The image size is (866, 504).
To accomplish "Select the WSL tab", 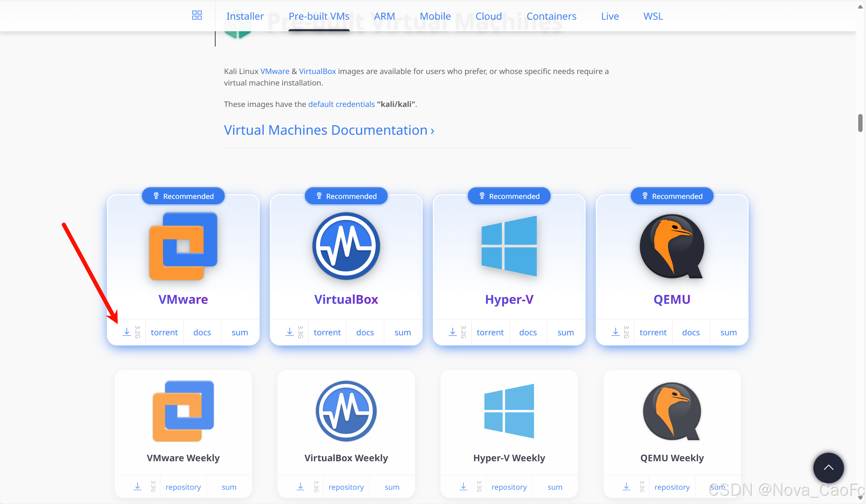I will [653, 16].
